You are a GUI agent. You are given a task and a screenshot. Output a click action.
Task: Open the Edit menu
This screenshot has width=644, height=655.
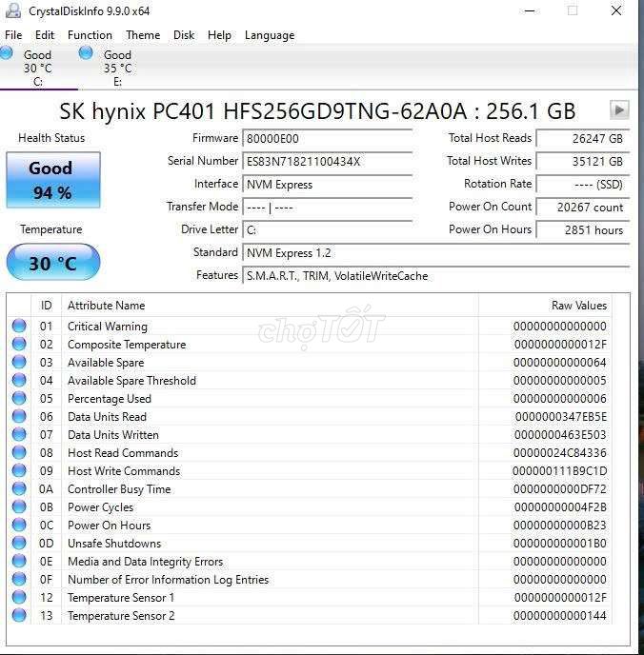45,35
